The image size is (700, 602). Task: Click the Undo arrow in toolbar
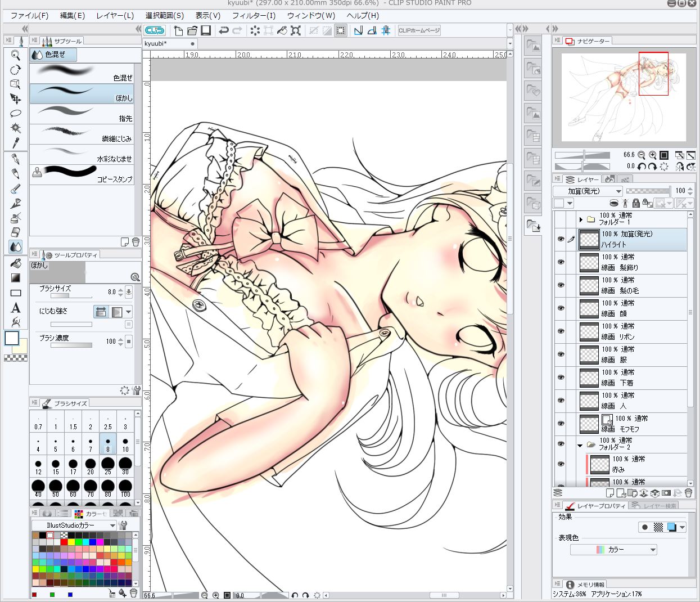pyautogui.click(x=223, y=30)
